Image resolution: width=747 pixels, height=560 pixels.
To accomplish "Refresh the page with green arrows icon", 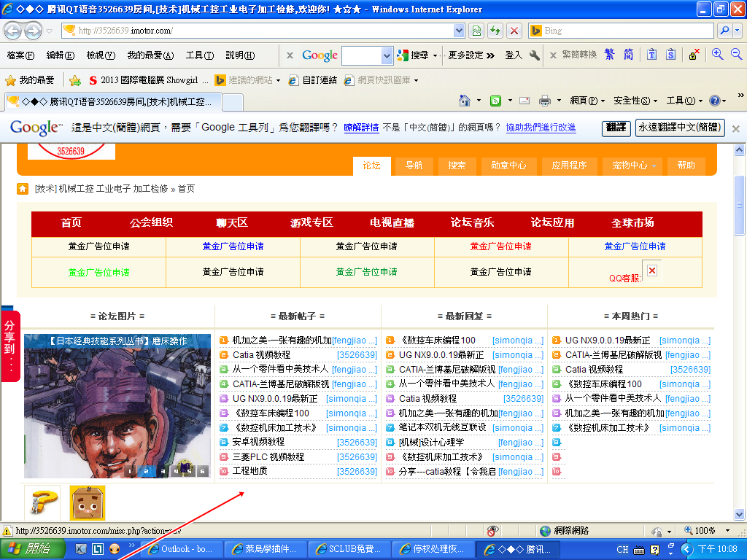I will click(x=495, y=31).
